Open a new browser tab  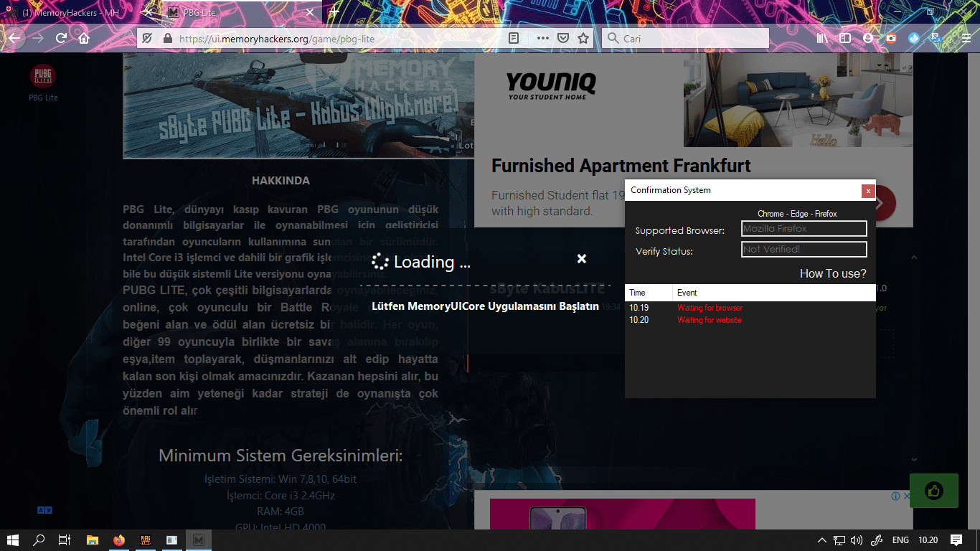334,12
